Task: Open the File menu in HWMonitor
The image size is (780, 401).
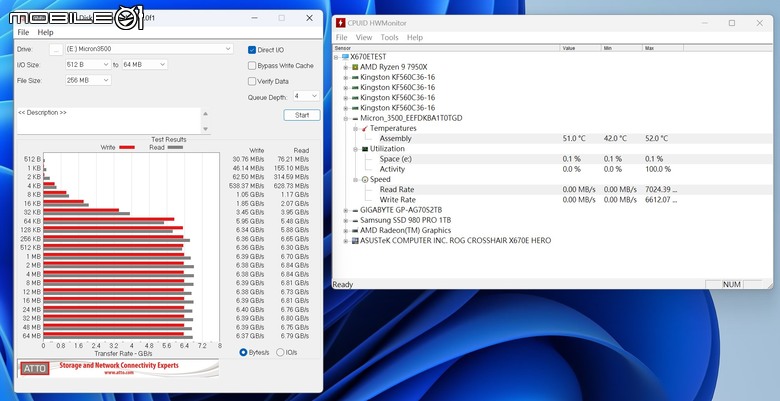Action: pos(342,37)
